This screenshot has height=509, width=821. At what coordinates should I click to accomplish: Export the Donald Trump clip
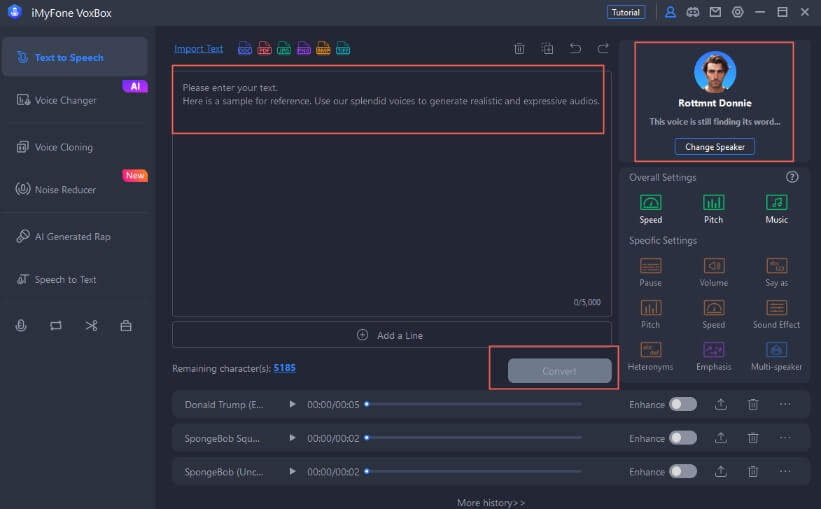click(x=721, y=404)
